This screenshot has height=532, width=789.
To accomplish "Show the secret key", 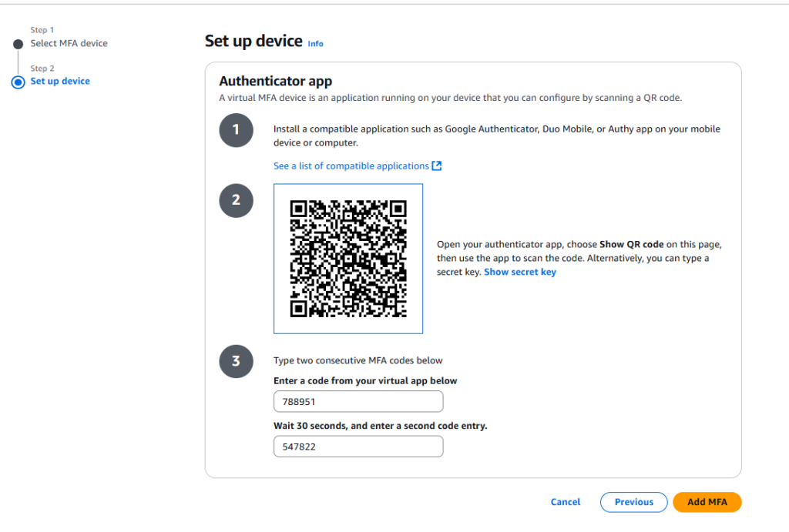I will pos(520,272).
